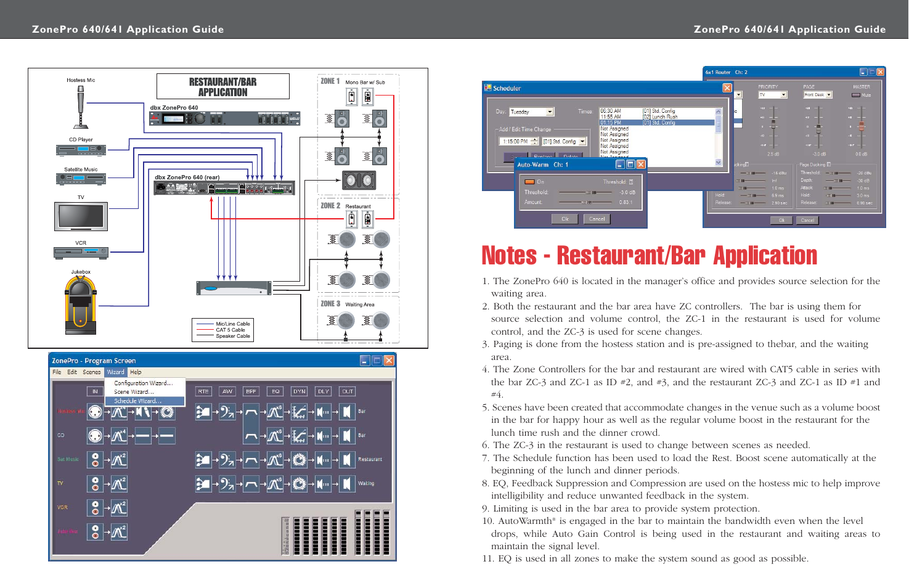
Task: Open the Restaurant zone dynamics gear module
Action: 300,460
